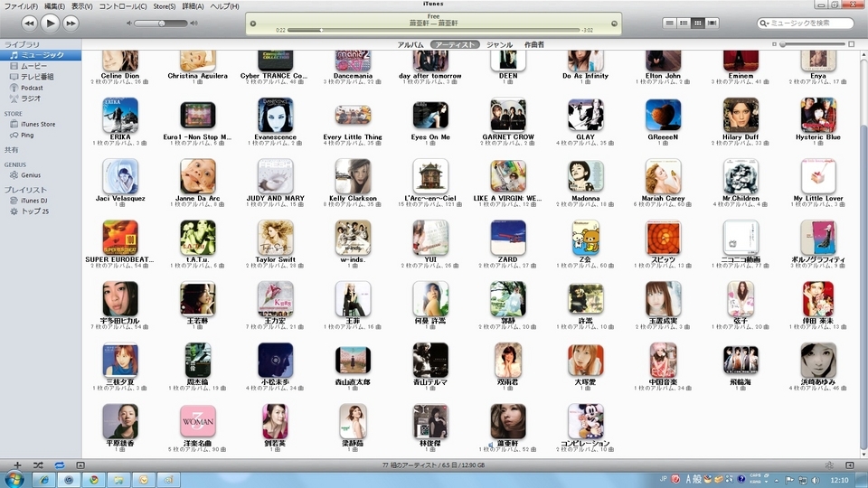868x488 pixels.
Task: Open the Store(S) menu
Action: click(165, 6)
